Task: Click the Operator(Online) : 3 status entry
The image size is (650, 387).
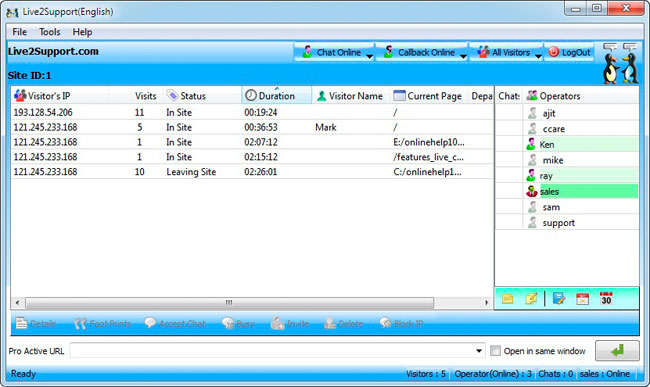Action: pos(493,374)
